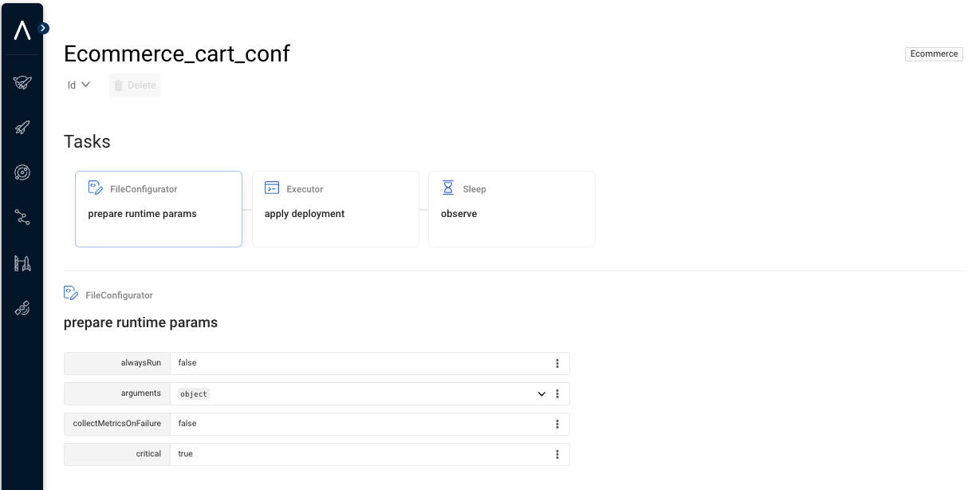Image resolution: width=980 pixels, height=490 pixels.
Task: Open the critical row three-dot menu
Action: 557,455
